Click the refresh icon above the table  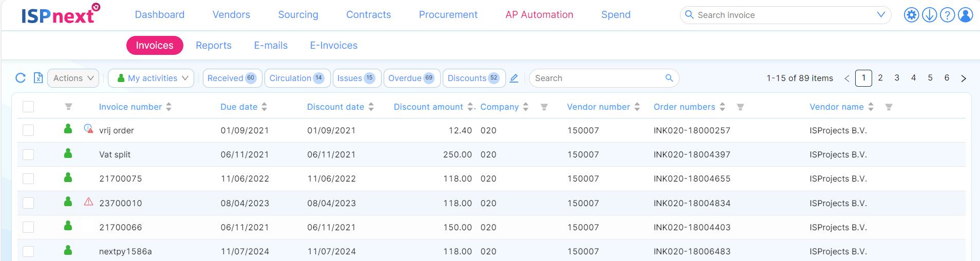click(21, 78)
